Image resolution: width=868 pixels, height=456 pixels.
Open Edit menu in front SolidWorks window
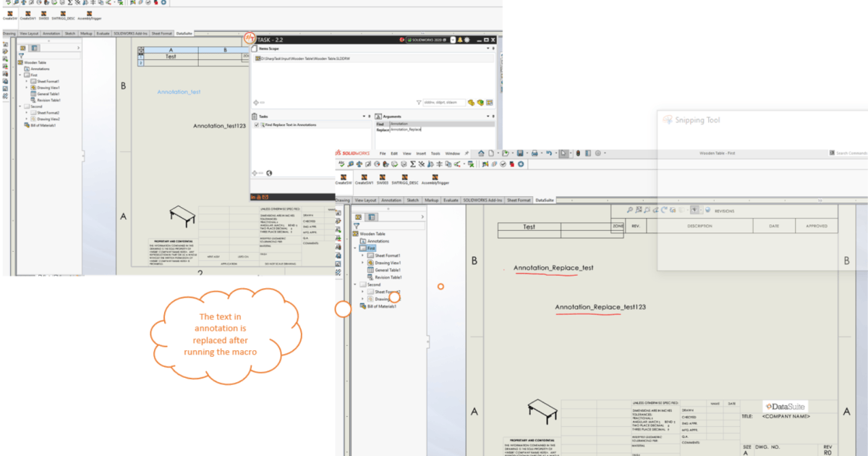(394, 153)
